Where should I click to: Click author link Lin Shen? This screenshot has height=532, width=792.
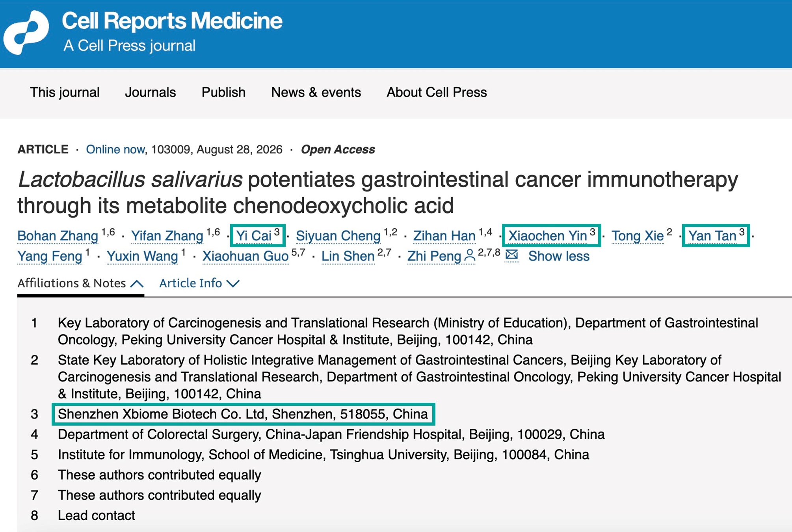pyautogui.click(x=348, y=256)
